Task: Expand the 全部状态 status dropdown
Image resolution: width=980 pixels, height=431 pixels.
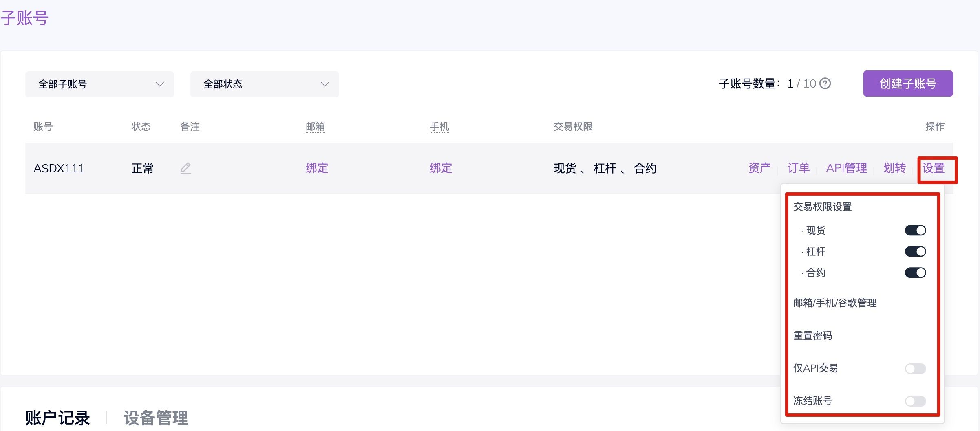Action: point(265,84)
